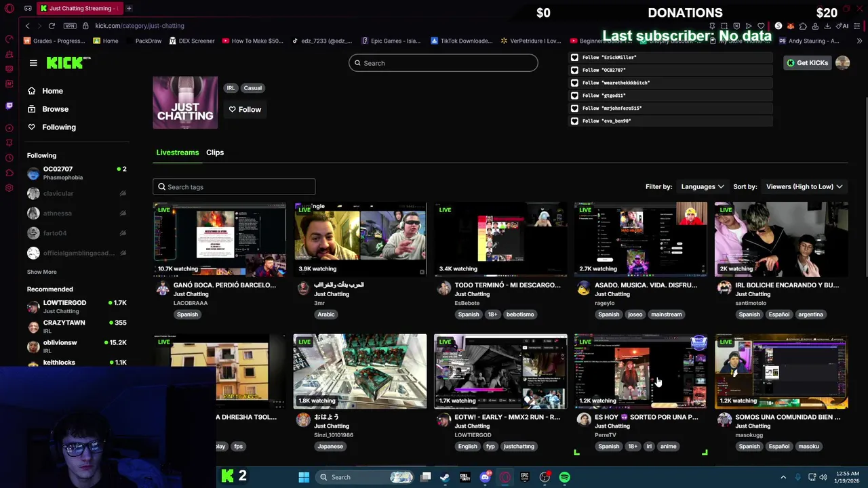
Task: Expand Show More in Following list
Action: (41, 272)
